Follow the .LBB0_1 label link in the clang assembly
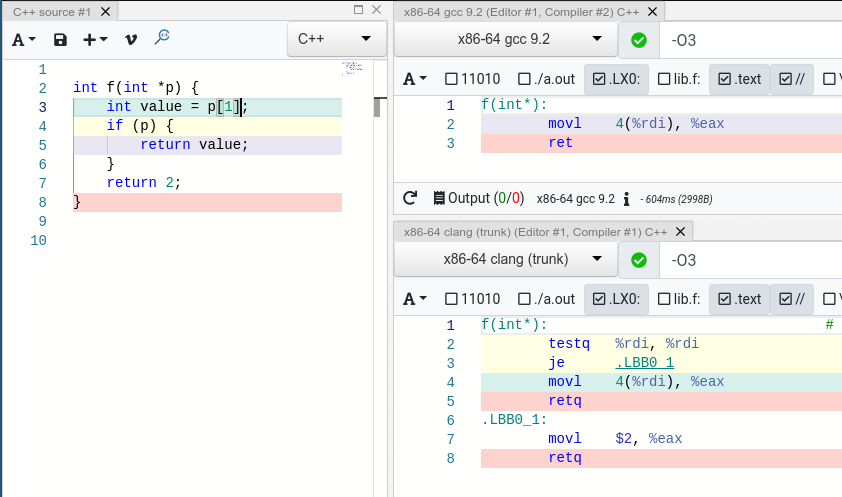Screen dimensions: 842x497 (x=644, y=362)
